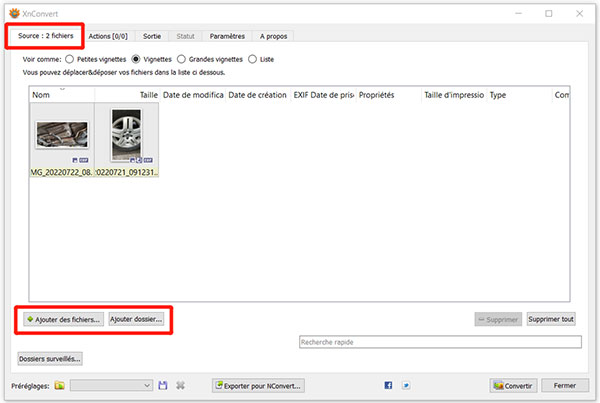
Task: Click the Fermer button
Action: 565,385
